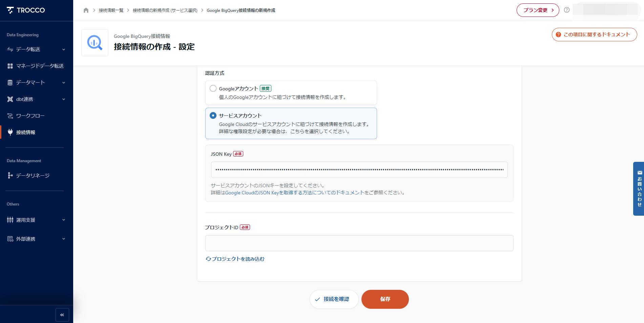The image size is (644, 323).
Task: Click the マネージドデータ転送 grid icon
Action: point(10,66)
